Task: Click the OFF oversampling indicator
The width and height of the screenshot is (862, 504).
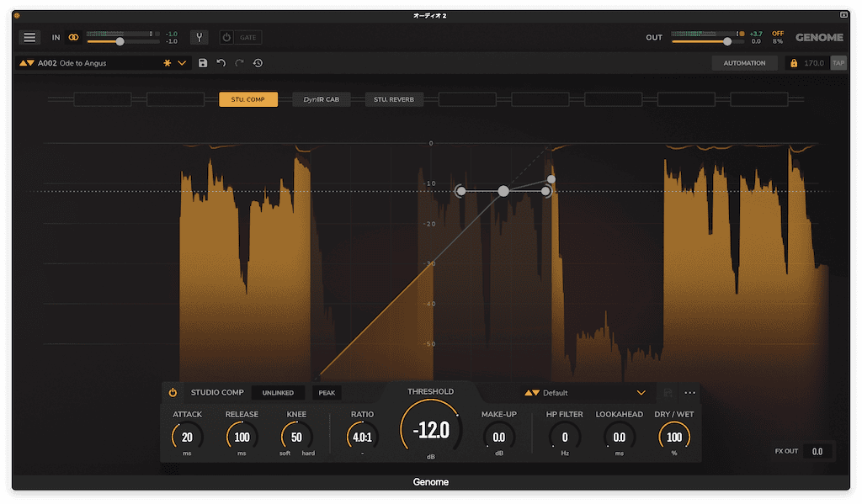Action: pyautogui.click(x=777, y=34)
